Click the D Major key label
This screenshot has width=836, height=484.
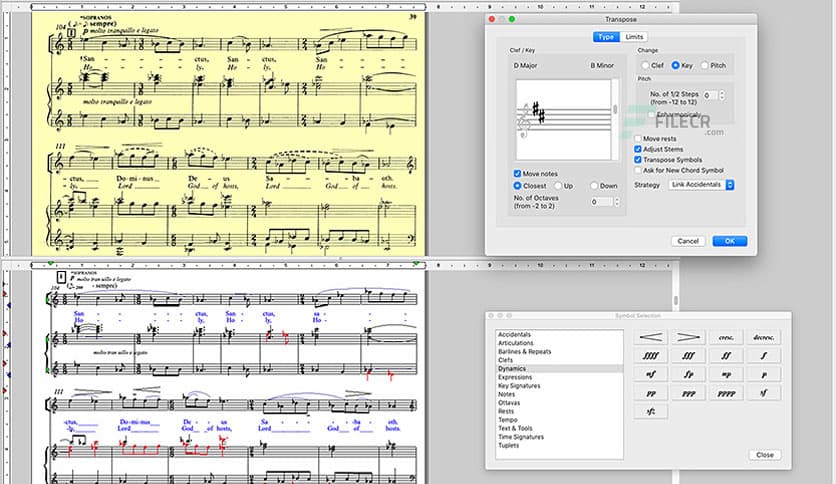pos(525,65)
